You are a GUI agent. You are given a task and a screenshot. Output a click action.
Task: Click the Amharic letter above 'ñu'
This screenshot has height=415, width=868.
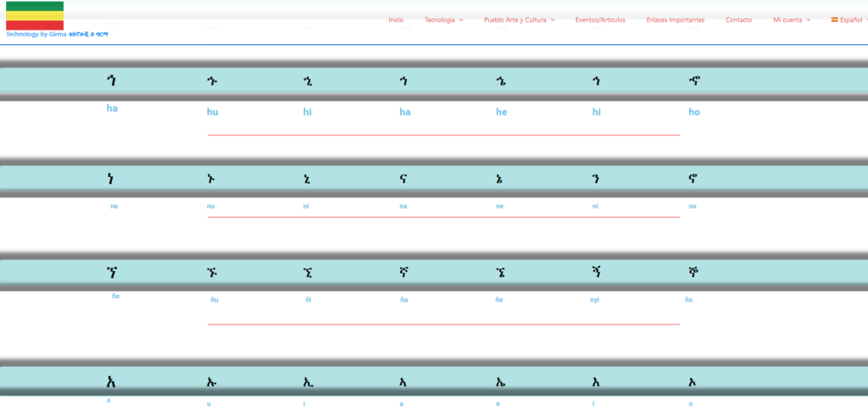click(213, 273)
